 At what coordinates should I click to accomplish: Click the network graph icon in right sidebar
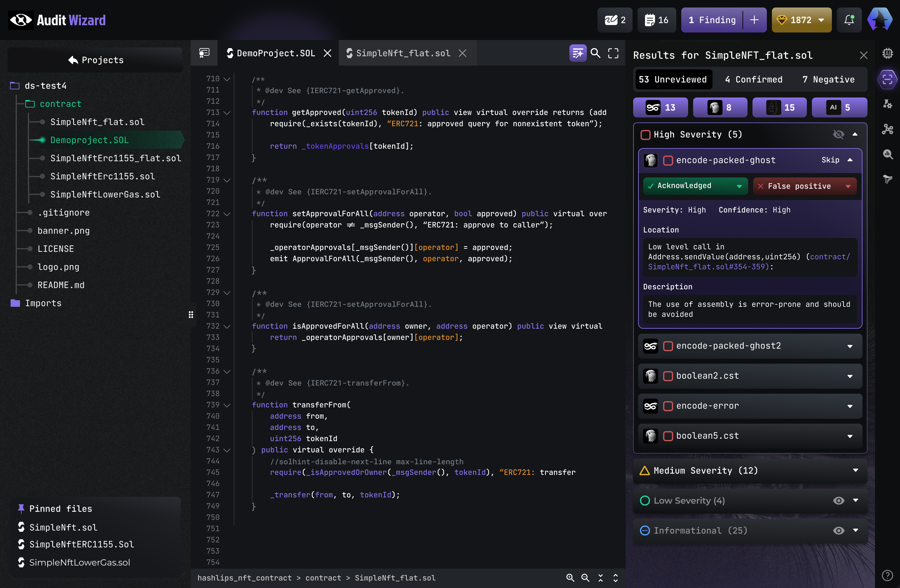pyautogui.click(x=887, y=129)
